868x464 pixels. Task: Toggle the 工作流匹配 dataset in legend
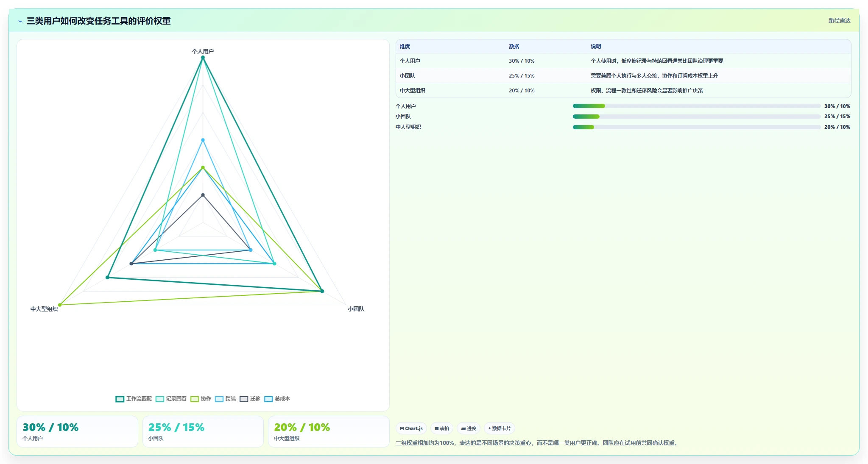tap(134, 399)
